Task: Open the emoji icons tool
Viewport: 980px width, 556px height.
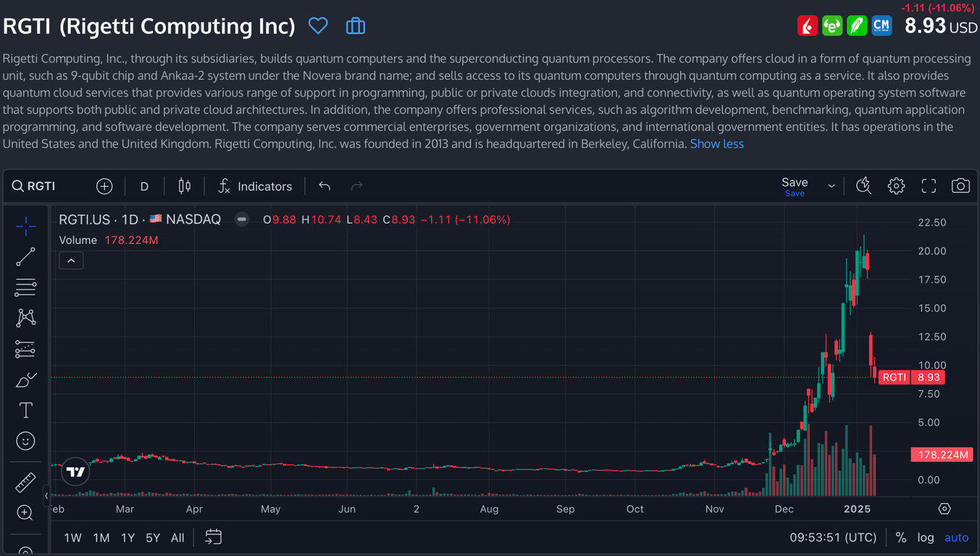Action: click(25, 441)
